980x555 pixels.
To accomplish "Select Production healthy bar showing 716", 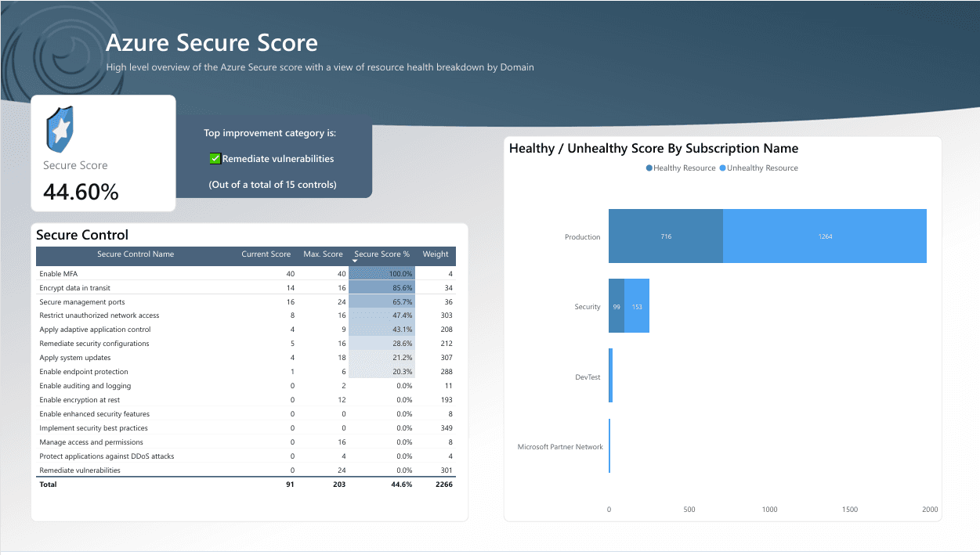I will click(x=666, y=236).
